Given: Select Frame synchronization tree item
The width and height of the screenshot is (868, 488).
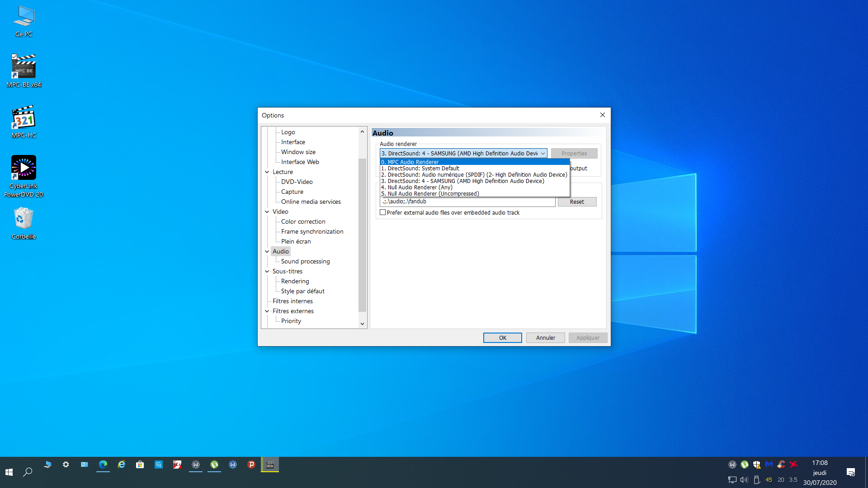Looking at the screenshot, I should pos(312,232).
